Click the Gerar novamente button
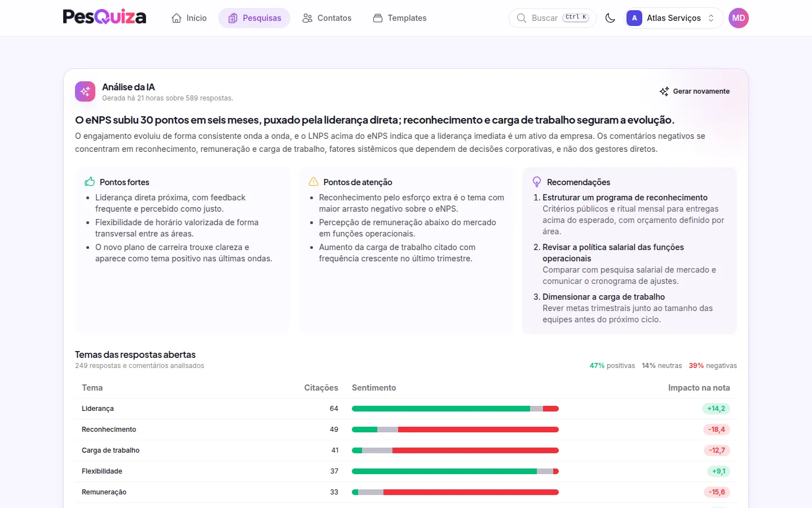Screen dimensions: 812x508 695,91
